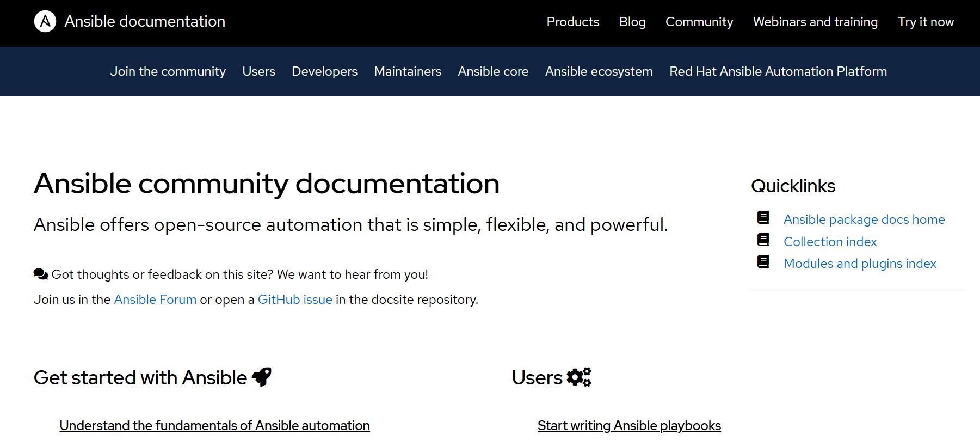Click the book icon beside Ansible package docs home
Viewport: 980px width, 440px height.
(763, 218)
